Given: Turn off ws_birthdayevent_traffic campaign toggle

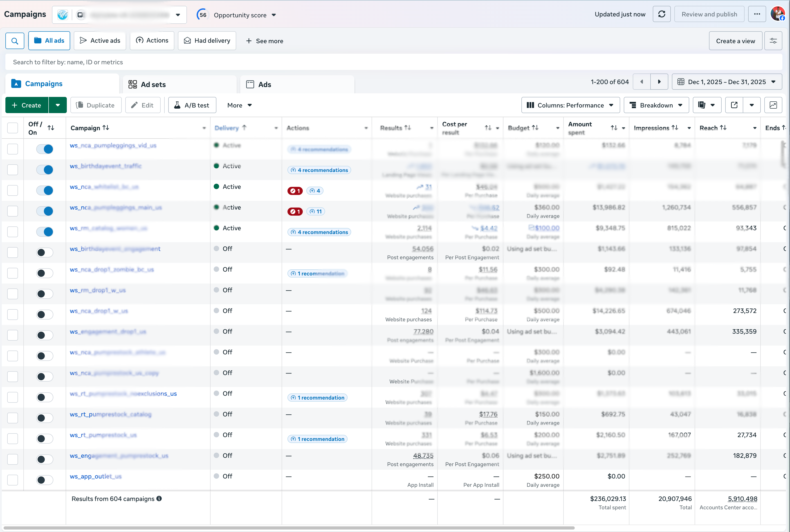Looking at the screenshot, I should [x=45, y=170].
